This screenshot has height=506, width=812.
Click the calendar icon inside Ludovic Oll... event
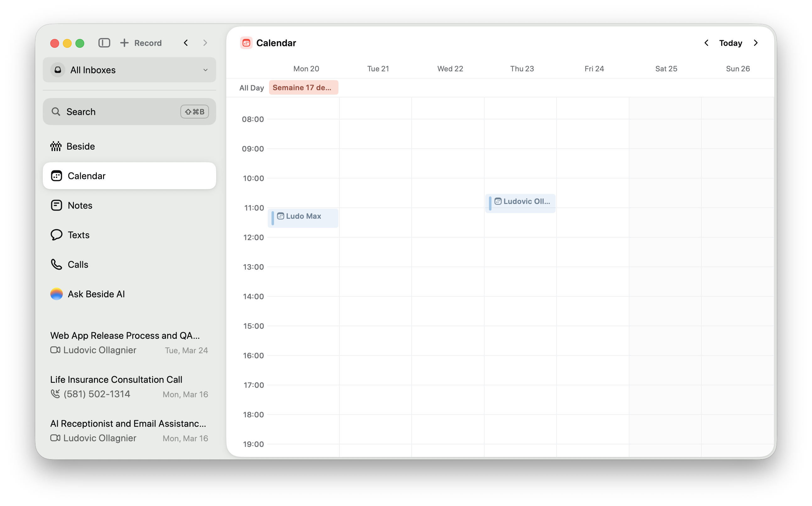point(498,201)
